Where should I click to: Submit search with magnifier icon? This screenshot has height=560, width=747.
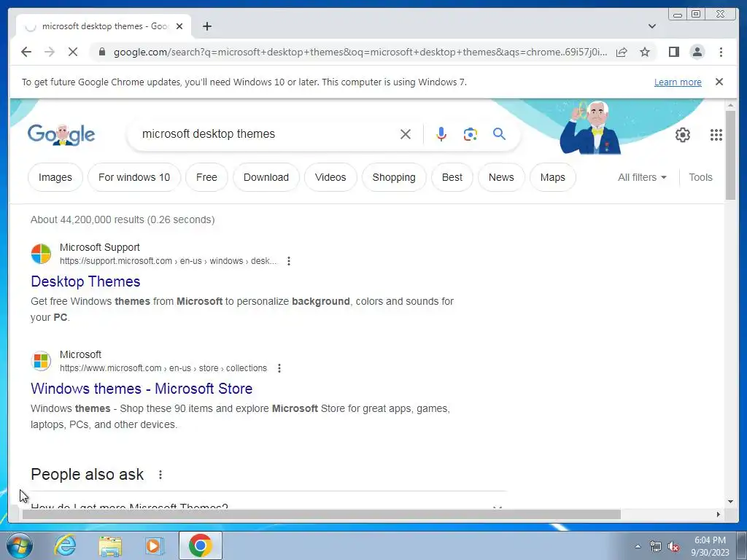(499, 134)
